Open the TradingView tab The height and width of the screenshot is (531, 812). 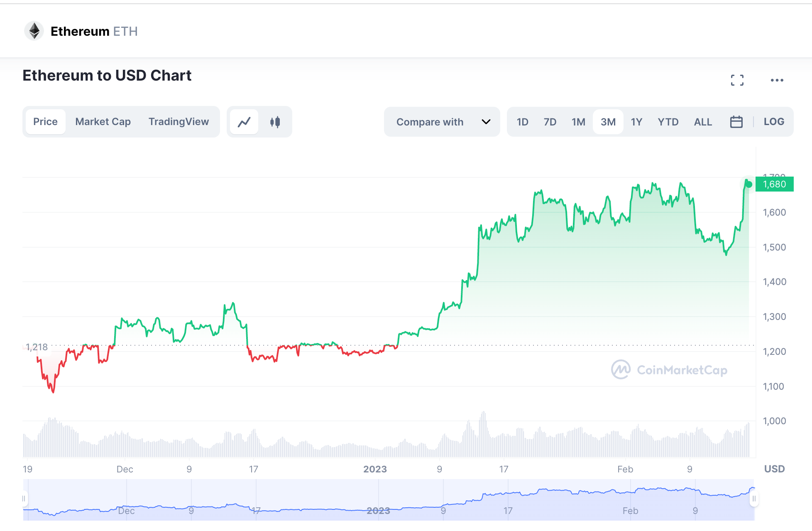point(179,122)
